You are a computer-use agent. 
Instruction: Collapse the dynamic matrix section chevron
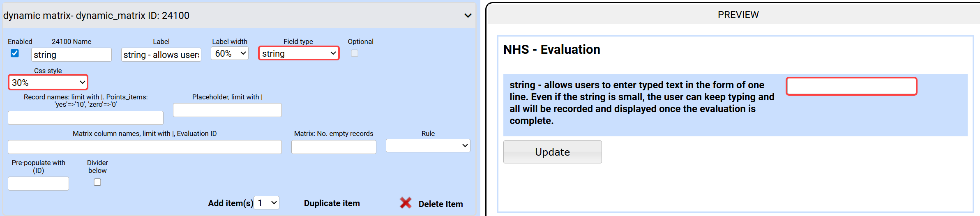click(468, 16)
